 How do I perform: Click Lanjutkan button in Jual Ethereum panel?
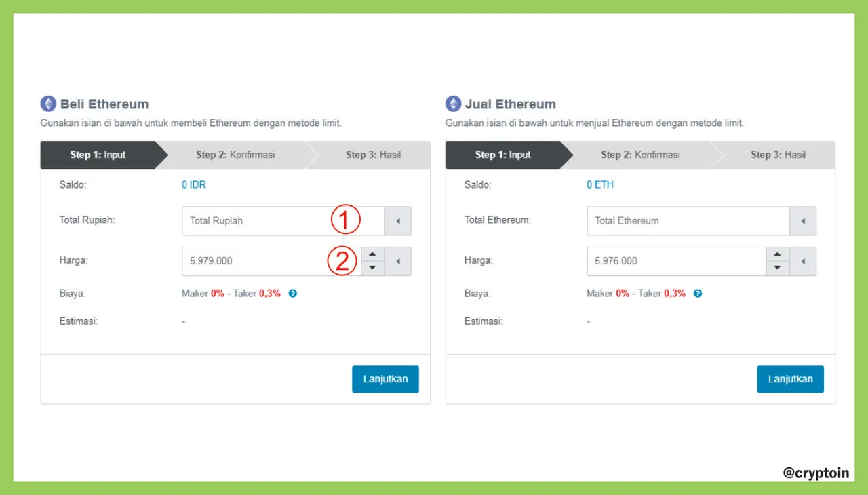(790, 379)
